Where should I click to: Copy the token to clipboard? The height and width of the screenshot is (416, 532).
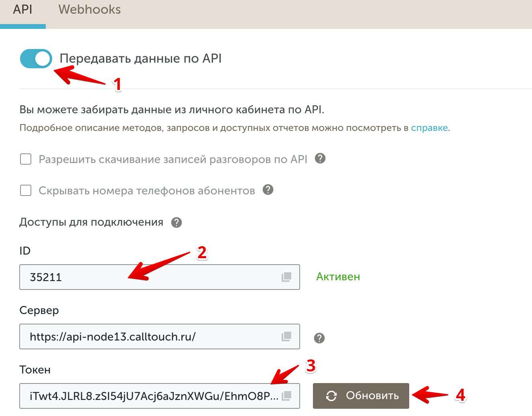click(286, 396)
